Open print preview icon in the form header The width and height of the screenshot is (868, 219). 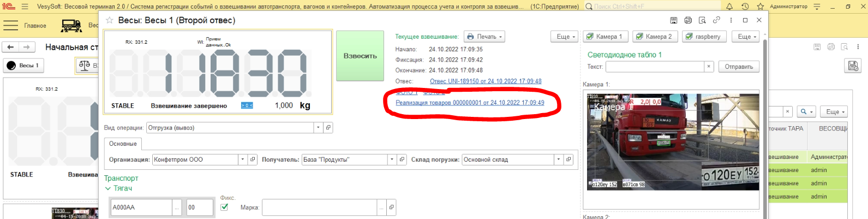[702, 20]
